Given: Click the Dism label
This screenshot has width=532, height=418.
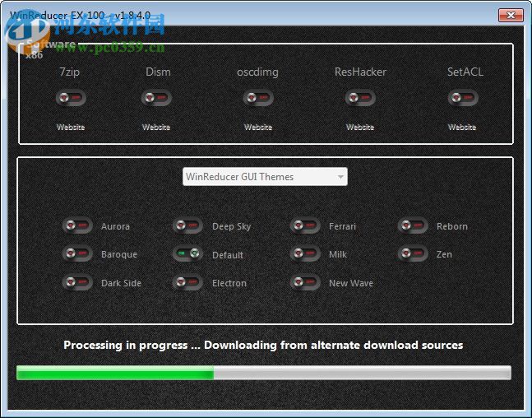Looking at the screenshot, I should click(x=158, y=72).
